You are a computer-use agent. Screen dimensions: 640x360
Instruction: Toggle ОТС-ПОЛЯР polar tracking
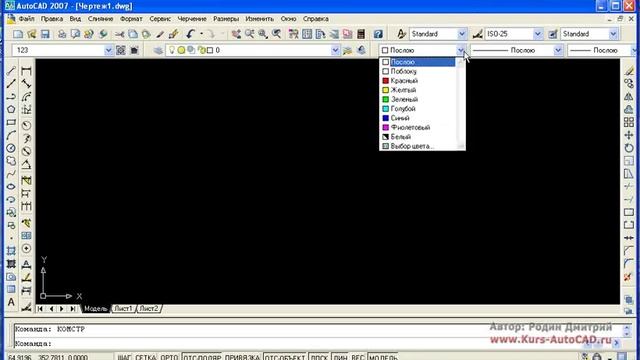coord(201,358)
